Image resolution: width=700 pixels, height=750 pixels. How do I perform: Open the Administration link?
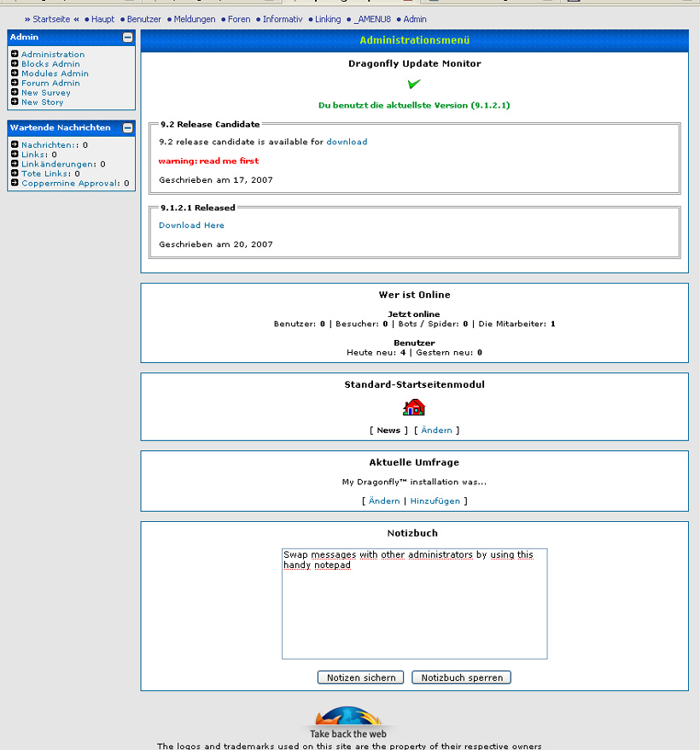(53, 54)
